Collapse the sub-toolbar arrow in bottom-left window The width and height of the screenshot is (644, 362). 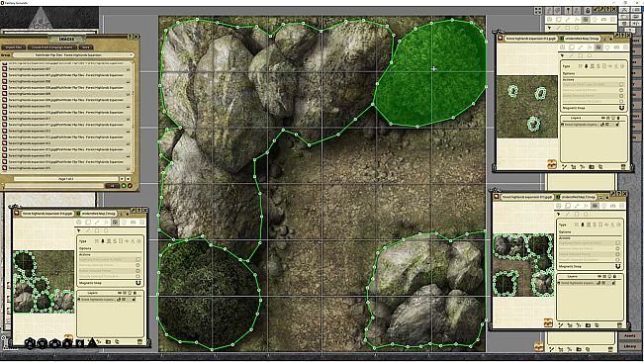click(x=79, y=230)
